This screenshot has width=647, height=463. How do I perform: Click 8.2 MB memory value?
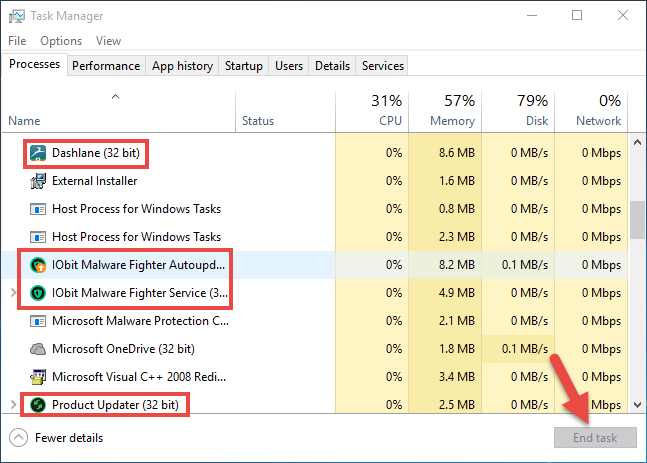click(x=456, y=265)
